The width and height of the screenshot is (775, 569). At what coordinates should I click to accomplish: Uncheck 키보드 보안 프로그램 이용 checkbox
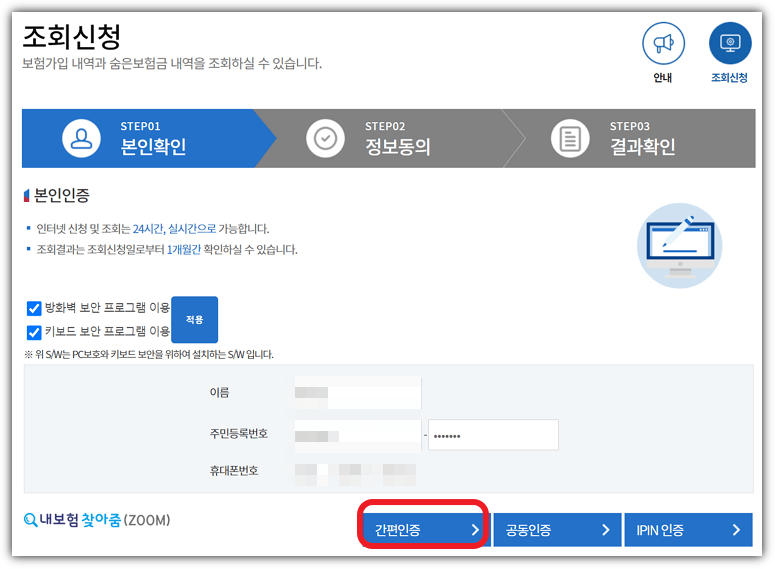pyautogui.click(x=34, y=331)
